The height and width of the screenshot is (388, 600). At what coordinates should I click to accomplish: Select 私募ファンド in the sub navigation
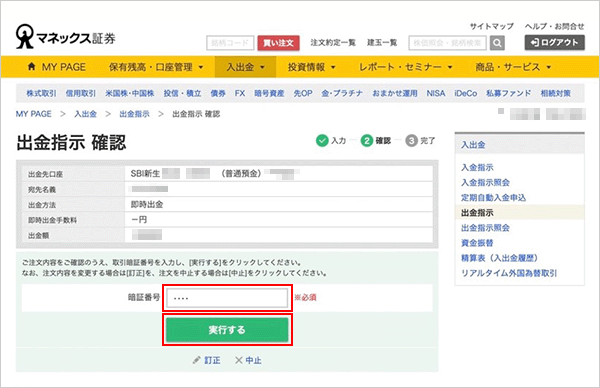[x=509, y=93]
